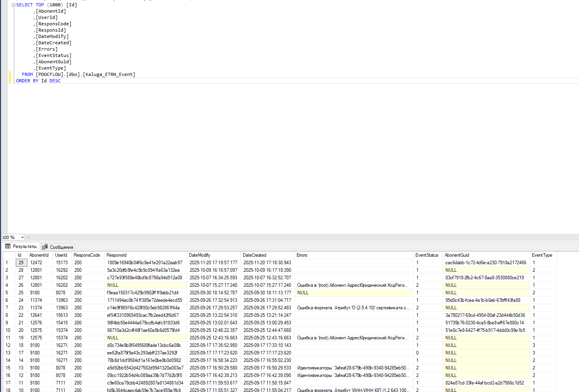Click AbonentGuid cell 824a87cd-33fe-44af-bcd2-a2d7566c7d52
The image size is (579, 392).
[x=486, y=383]
